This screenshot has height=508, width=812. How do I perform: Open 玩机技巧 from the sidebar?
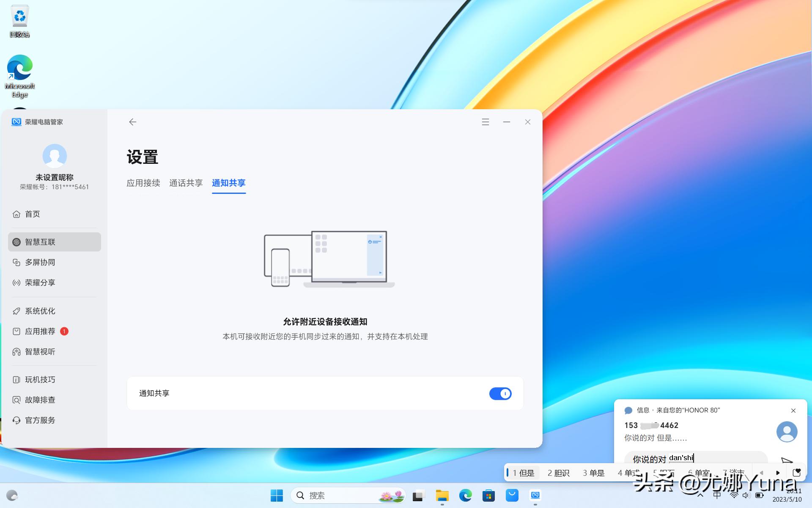[39, 379]
